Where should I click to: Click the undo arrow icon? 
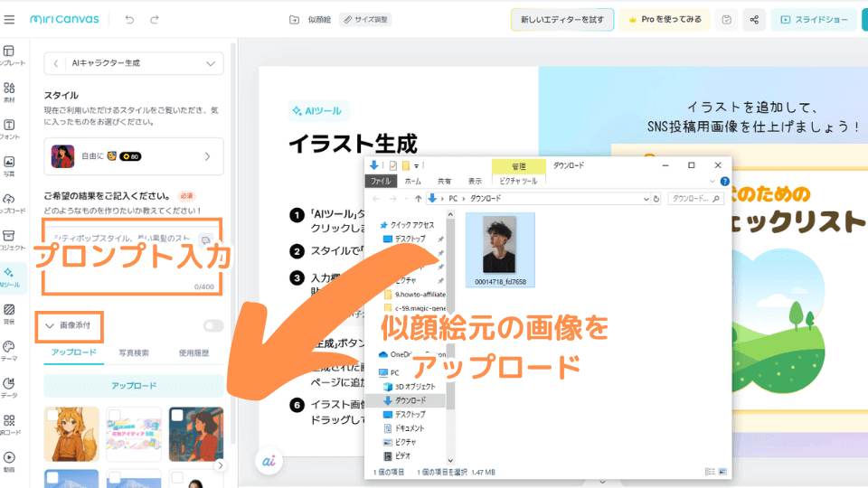(129, 19)
